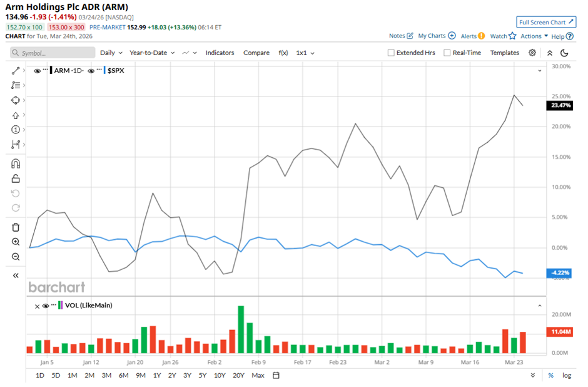The width and height of the screenshot is (588, 387).
Task: Open the Templates menu
Action: pos(504,53)
